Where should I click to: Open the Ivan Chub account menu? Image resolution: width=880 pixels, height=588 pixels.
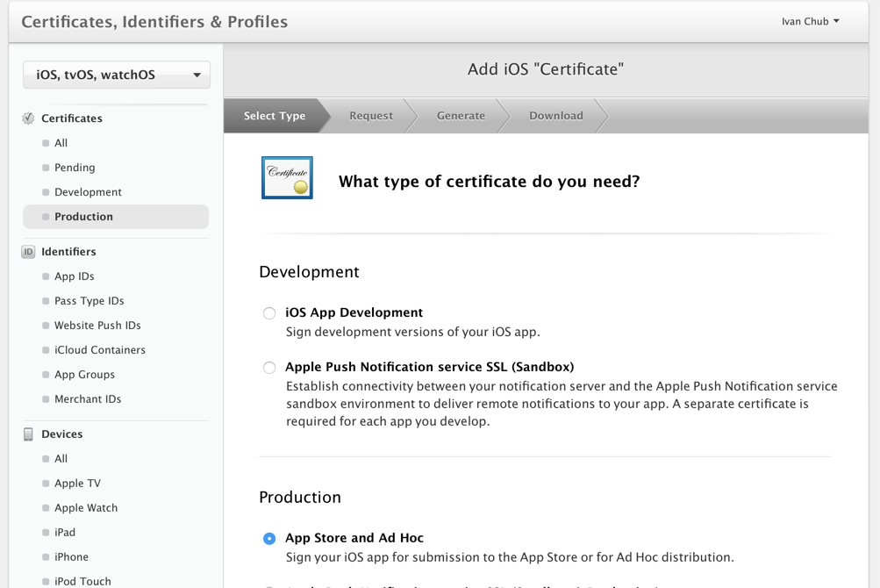810,21
